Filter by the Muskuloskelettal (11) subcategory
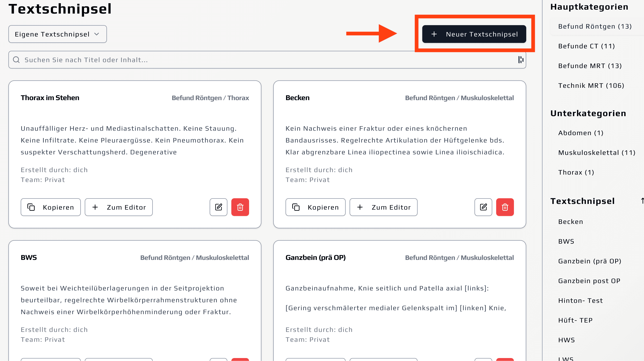This screenshot has height=361, width=644. tap(596, 153)
